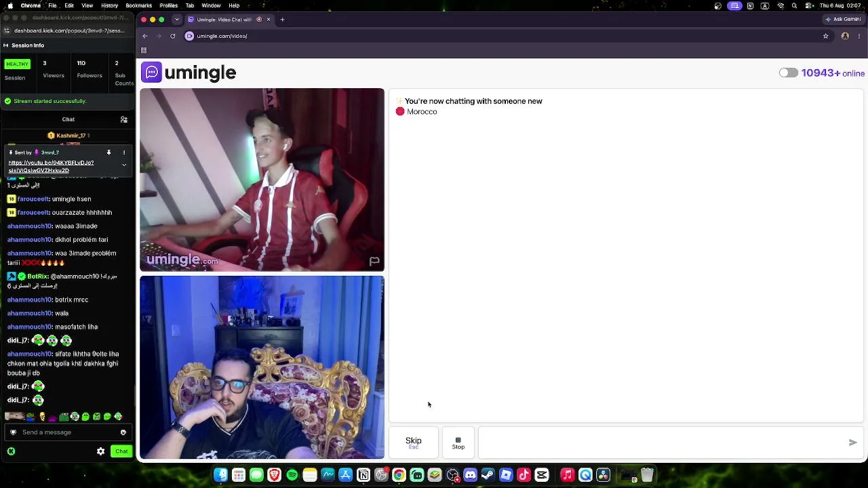The image size is (868, 488).
Task: Click the HEALTHY session status badge
Action: point(17,64)
